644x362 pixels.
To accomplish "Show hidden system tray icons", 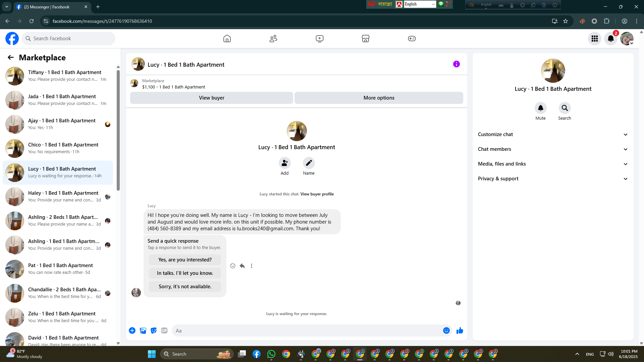I will tap(577, 354).
